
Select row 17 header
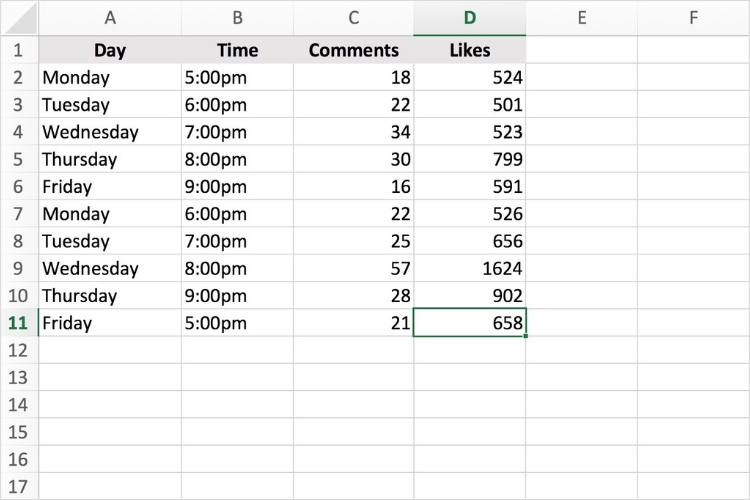[x=19, y=487]
